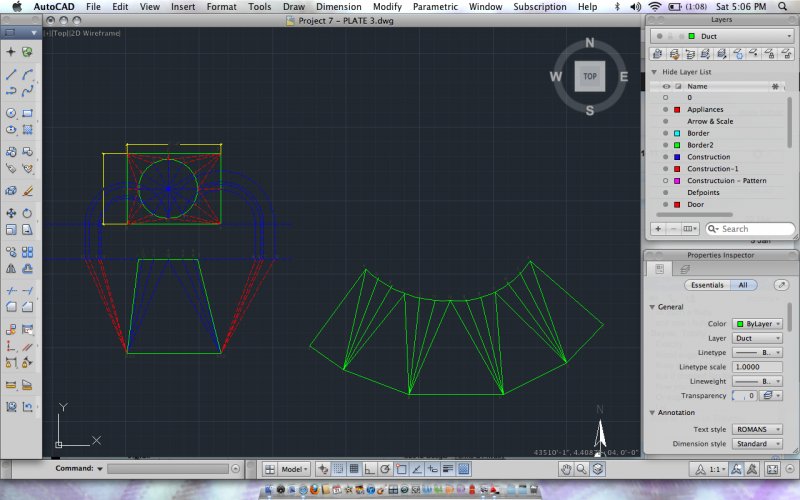800x500 pixels.
Task: Click the Wi-Fi status icon
Action: (655, 7)
